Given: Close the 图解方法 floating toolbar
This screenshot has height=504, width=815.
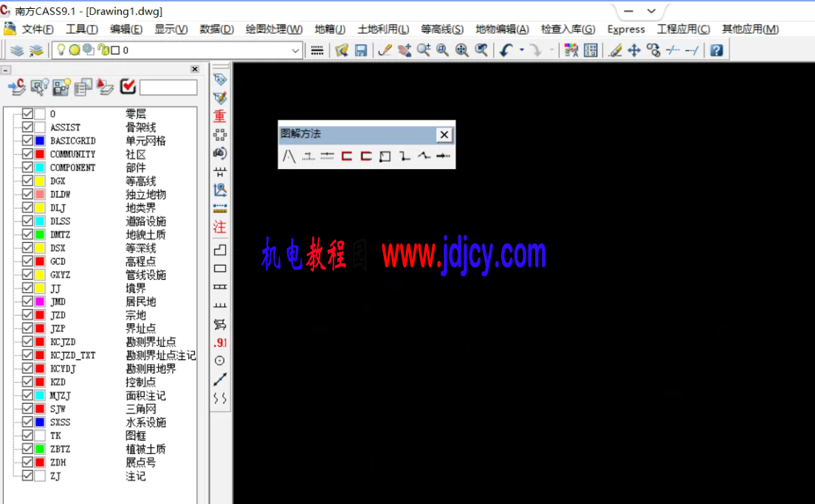Looking at the screenshot, I should point(444,135).
